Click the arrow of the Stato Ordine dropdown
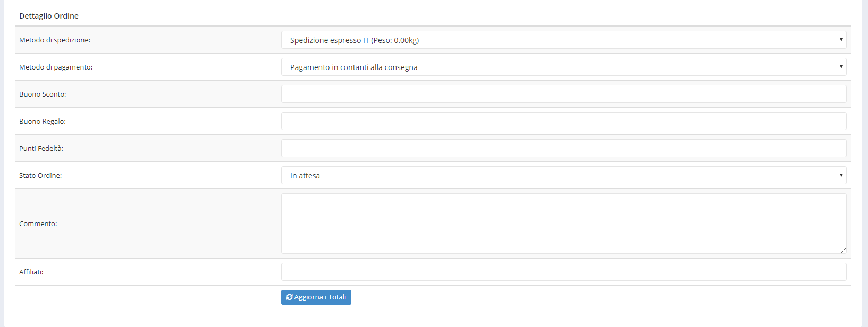Image resolution: width=868 pixels, height=327 pixels. coord(841,175)
